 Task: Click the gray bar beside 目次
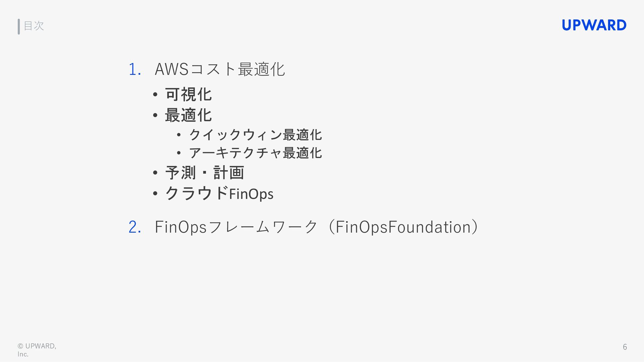19,26
